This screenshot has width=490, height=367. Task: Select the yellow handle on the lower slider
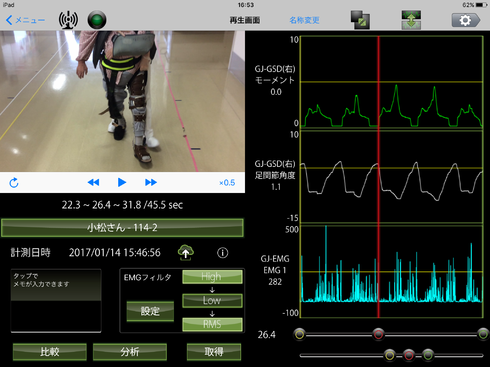[389, 355]
